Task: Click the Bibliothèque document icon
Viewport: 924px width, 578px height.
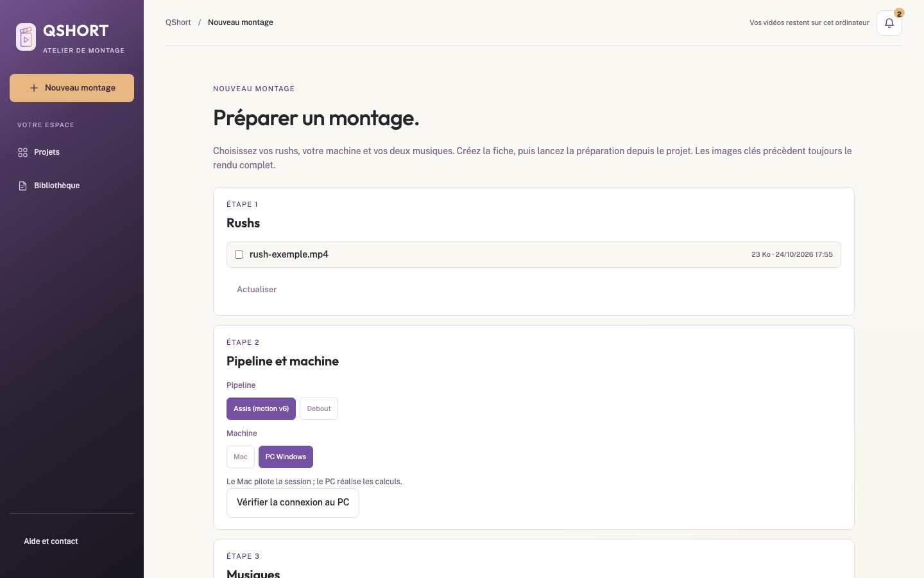Action: tap(22, 186)
